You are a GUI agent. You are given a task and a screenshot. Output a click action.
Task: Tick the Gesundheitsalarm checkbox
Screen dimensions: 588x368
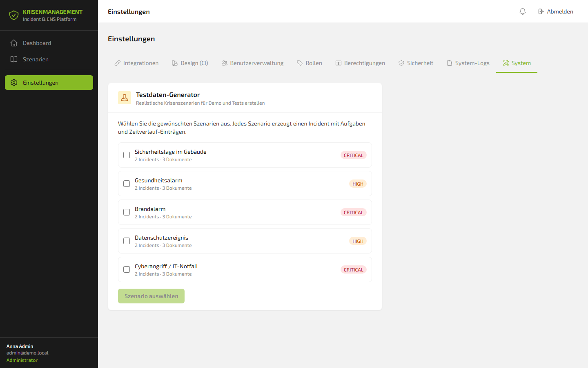[x=127, y=184]
